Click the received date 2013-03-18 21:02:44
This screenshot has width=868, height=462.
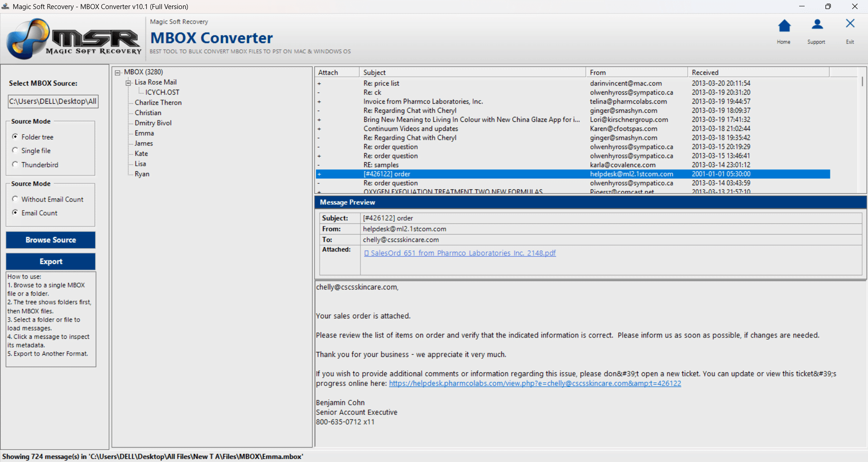721,129
